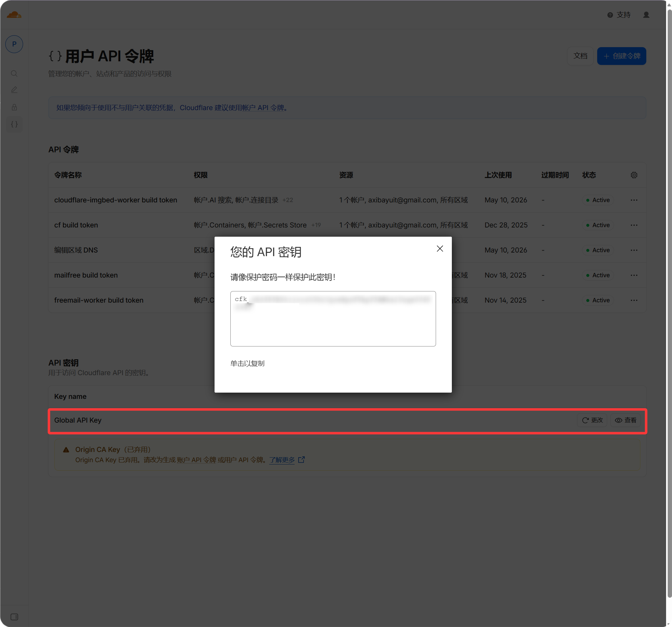This screenshot has width=672, height=627.
Task: Follow the 了解更多 learn more link
Action: [x=282, y=460]
